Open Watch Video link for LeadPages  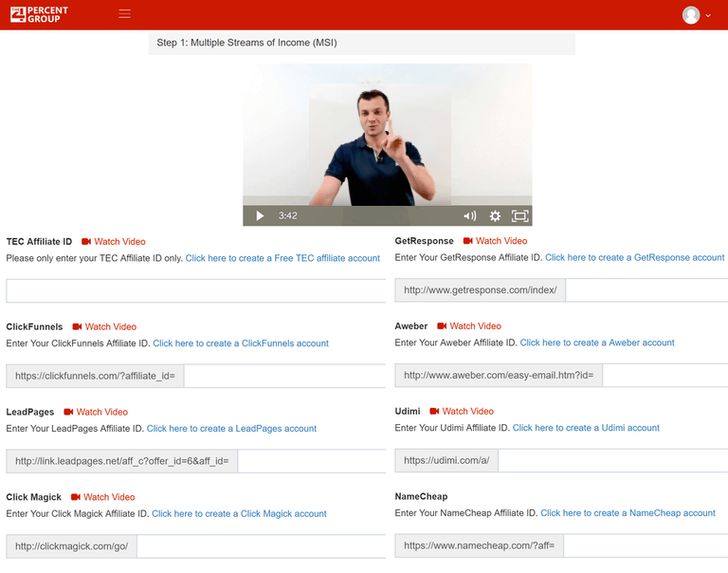pos(102,412)
